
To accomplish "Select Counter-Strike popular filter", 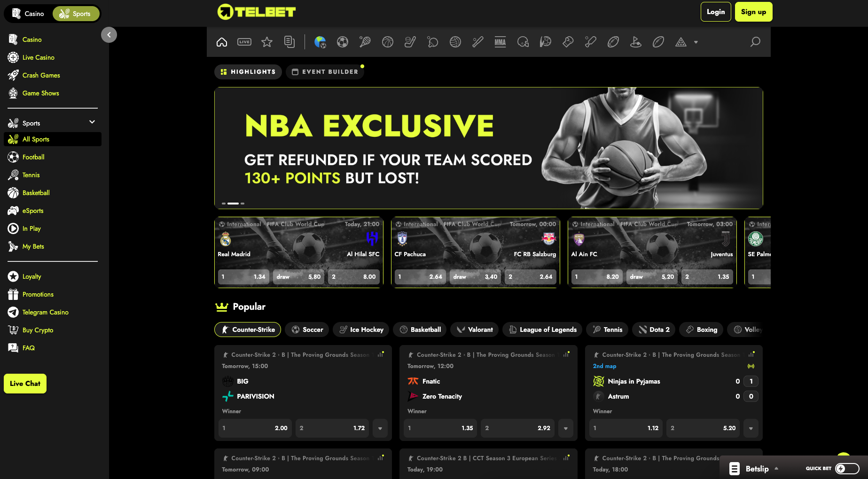I will tap(248, 330).
